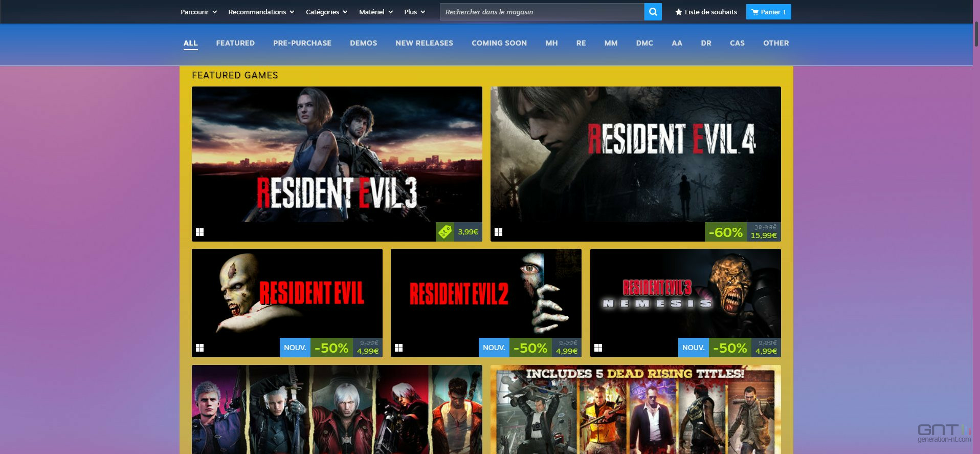Screen dimensions: 980x454
Task: Click Windows icon on Resident Evil 3 Nemesis
Action: point(598,348)
